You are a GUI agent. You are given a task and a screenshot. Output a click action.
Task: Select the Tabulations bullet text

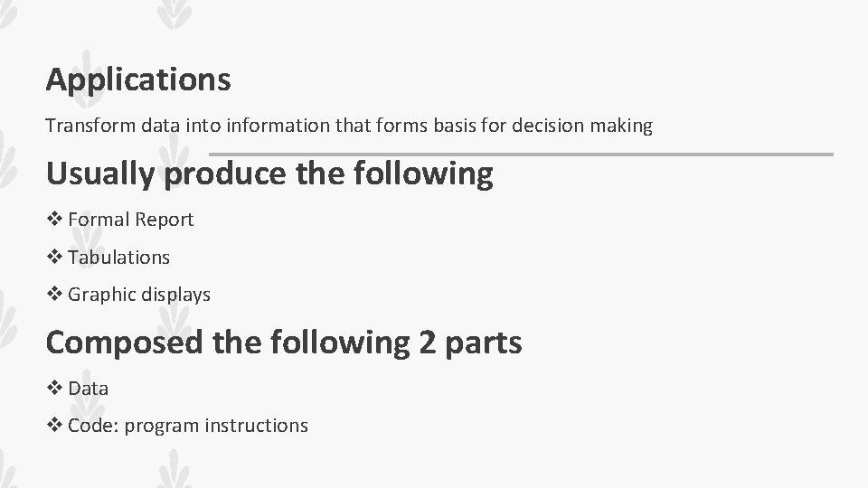118,258
